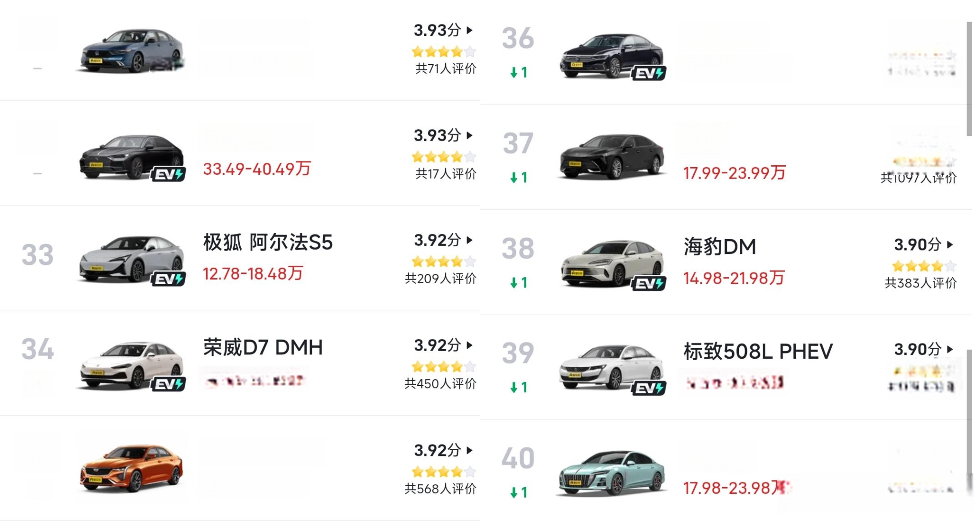Click the 海豹DM model name
The height and width of the screenshot is (523, 980).
click(x=720, y=247)
